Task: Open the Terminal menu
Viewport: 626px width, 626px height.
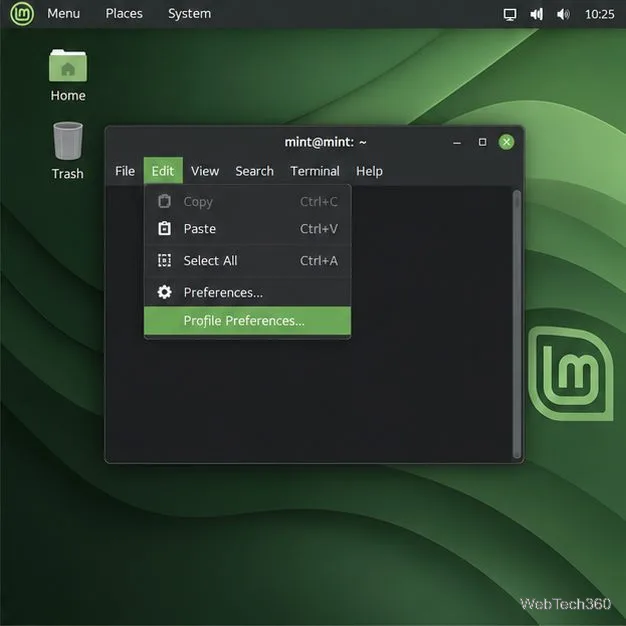Action: [x=315, y=171]
